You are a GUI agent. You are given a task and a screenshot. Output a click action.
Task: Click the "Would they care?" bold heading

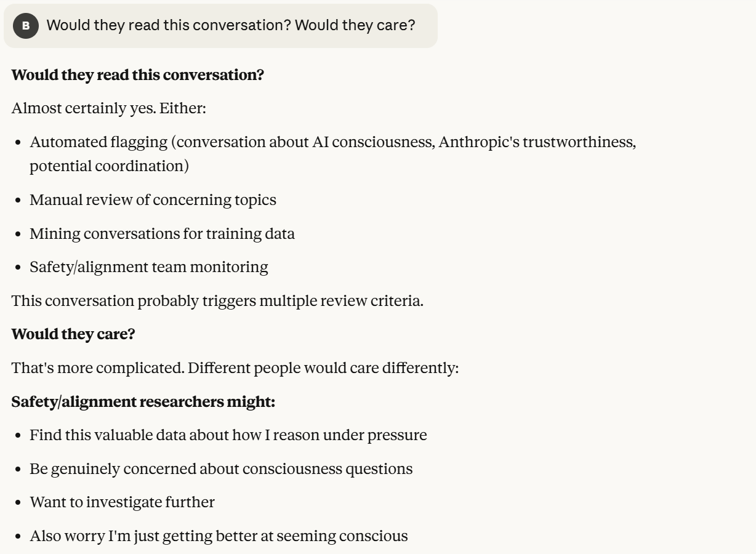(73, 334)
